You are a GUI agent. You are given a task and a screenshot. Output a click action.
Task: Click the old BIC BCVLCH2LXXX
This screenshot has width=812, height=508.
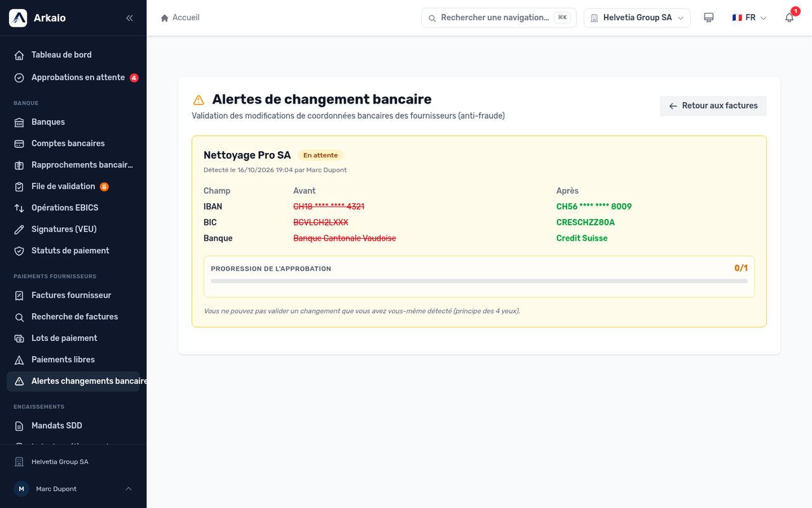click(x=320, y=222)
